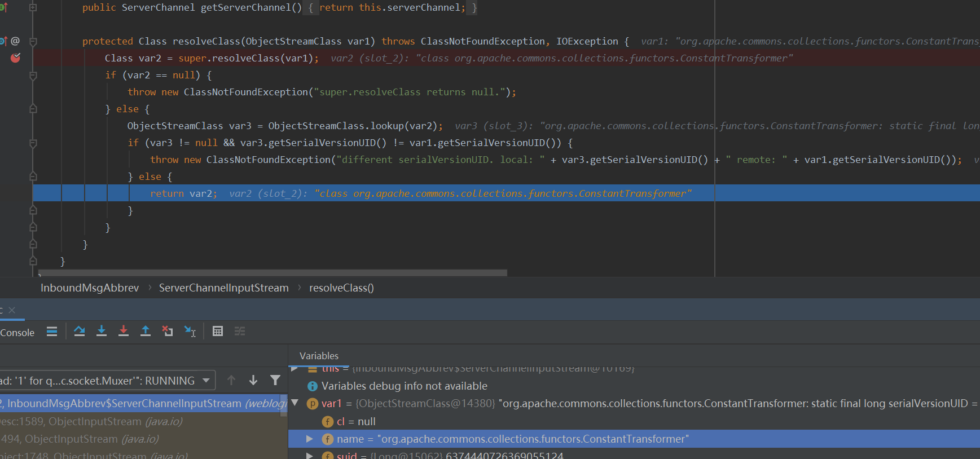Click the frames list vertical scrollbar
The height and width of the screenshot is (459, 980).
pyautogui.click(x=284, y=405)
